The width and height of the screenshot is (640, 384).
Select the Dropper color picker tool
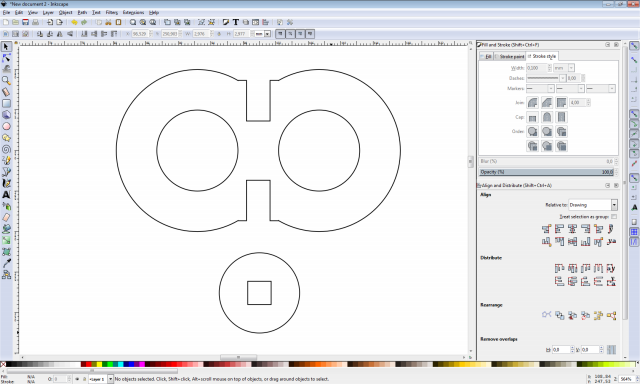(6, 263)
